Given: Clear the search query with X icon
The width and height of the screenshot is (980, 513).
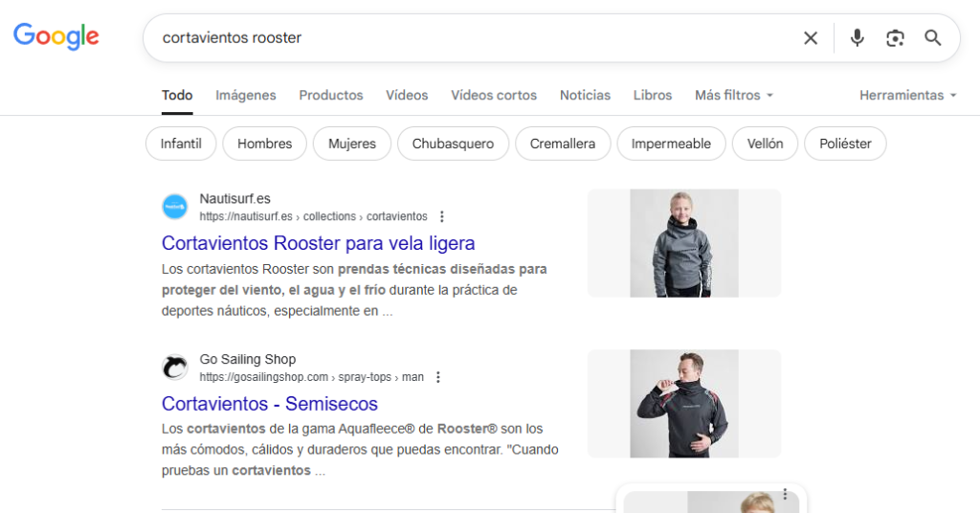Looking at the screenshot, I should 811,38.
